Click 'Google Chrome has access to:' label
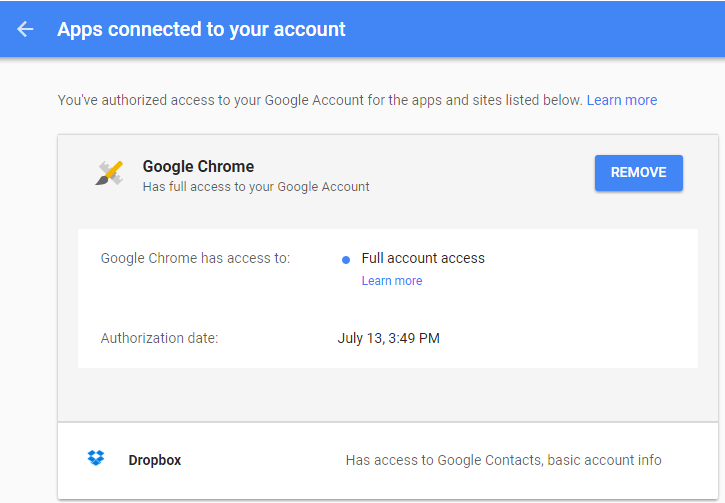Screen dimensions: 725x503 [195, 258]
